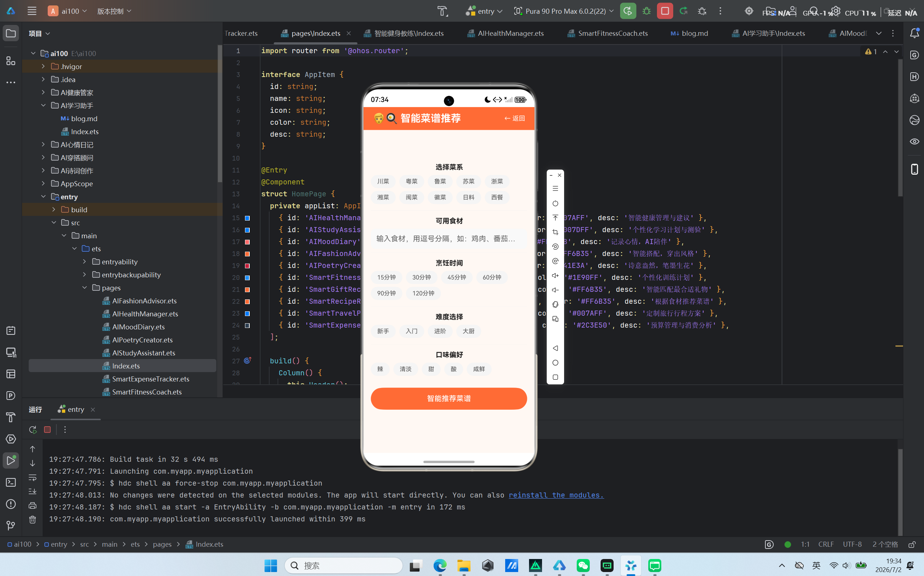924x576 pixels.
Task: Select the 新手 difficulty chip
Action: click(x=383, y=331)
